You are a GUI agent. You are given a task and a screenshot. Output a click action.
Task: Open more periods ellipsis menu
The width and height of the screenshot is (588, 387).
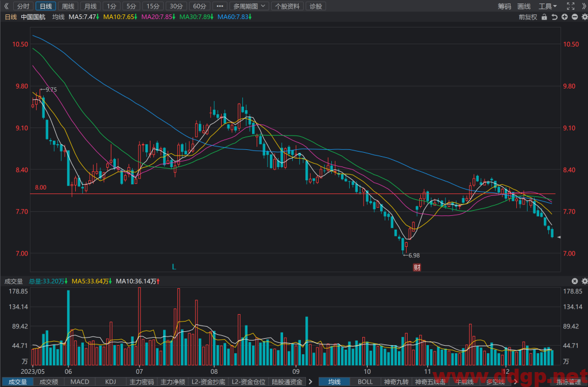click(220, 6)
